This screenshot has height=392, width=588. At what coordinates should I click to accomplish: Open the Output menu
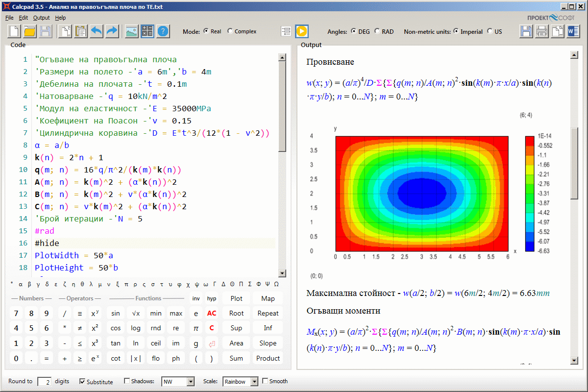tap(41, 18)
